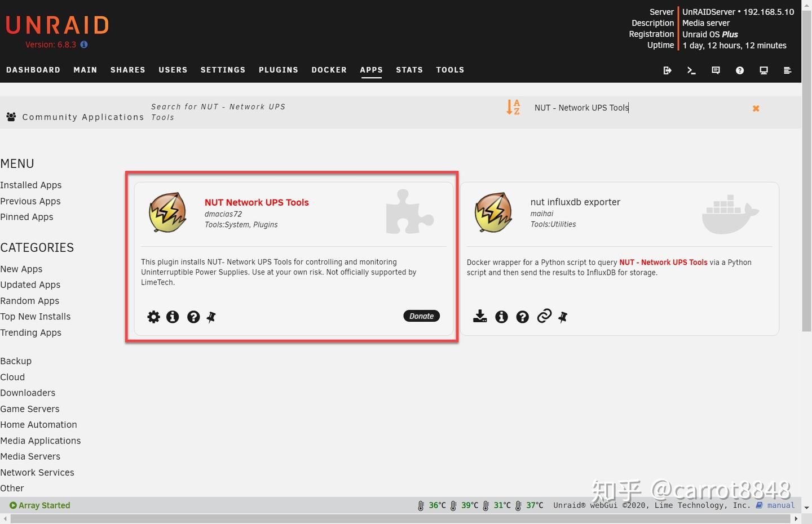This screenshot has width=812, height=524.
Task: Toggle alphabetical sort order for results
Action: 513,107
